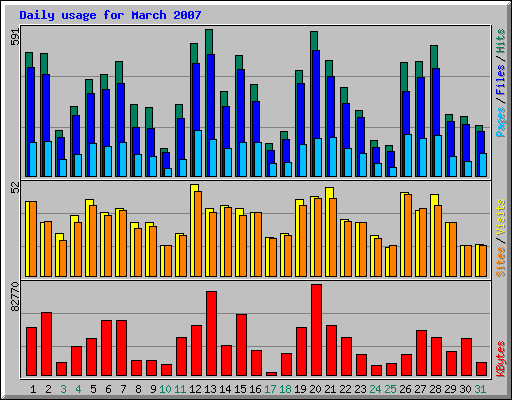Screen dimensions: 512x400
Task: Click weekend day label 11
Action: click(x=180, y=389)
